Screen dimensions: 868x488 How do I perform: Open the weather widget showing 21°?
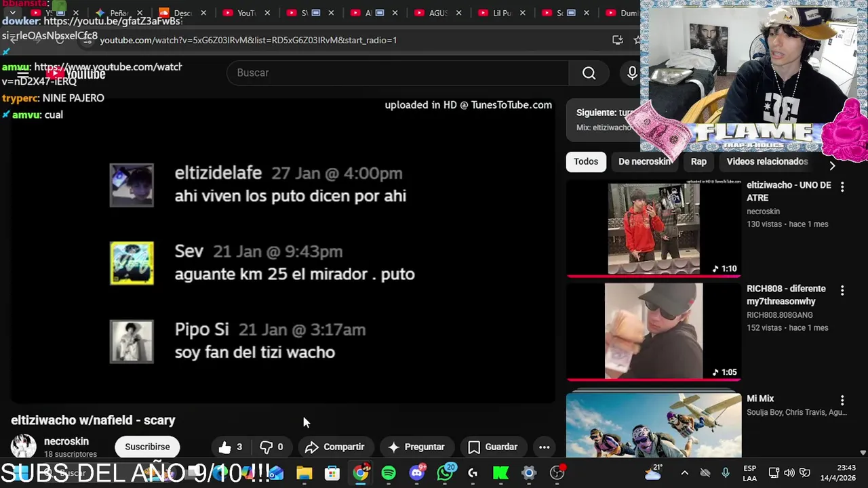click(654, 472)
